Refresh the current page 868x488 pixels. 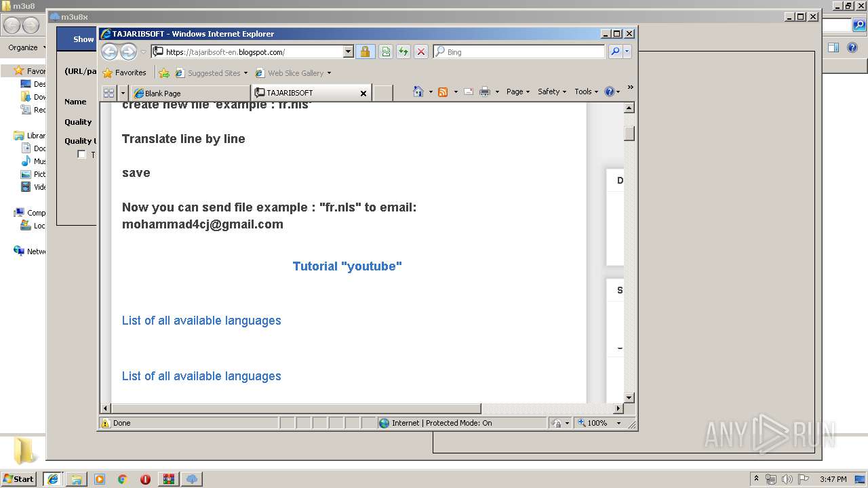pyautogui.click(x=403, y=52)
